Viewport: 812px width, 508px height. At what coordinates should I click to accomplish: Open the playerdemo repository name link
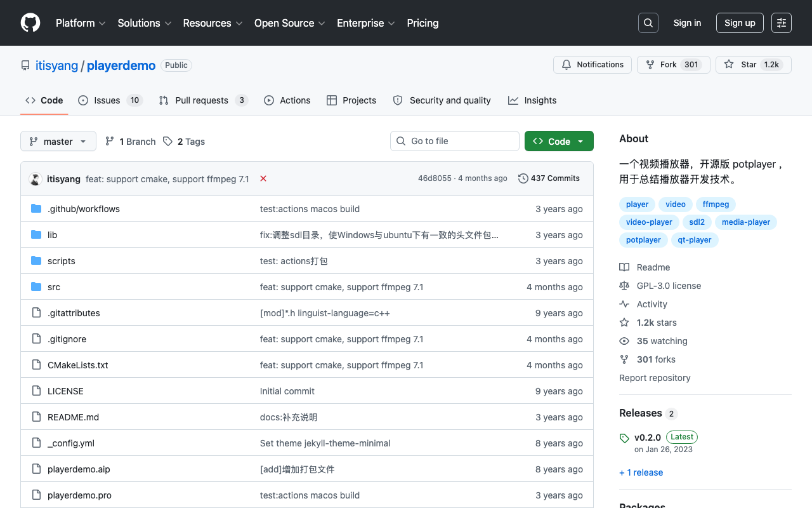pyautogui.click(x=121, y=65)
